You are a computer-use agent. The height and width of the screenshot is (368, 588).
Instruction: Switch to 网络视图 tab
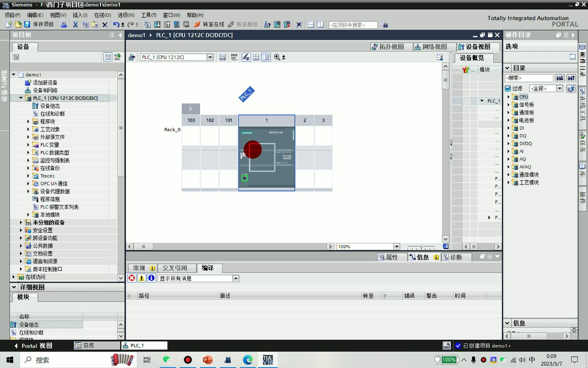[x=434, y=47]
